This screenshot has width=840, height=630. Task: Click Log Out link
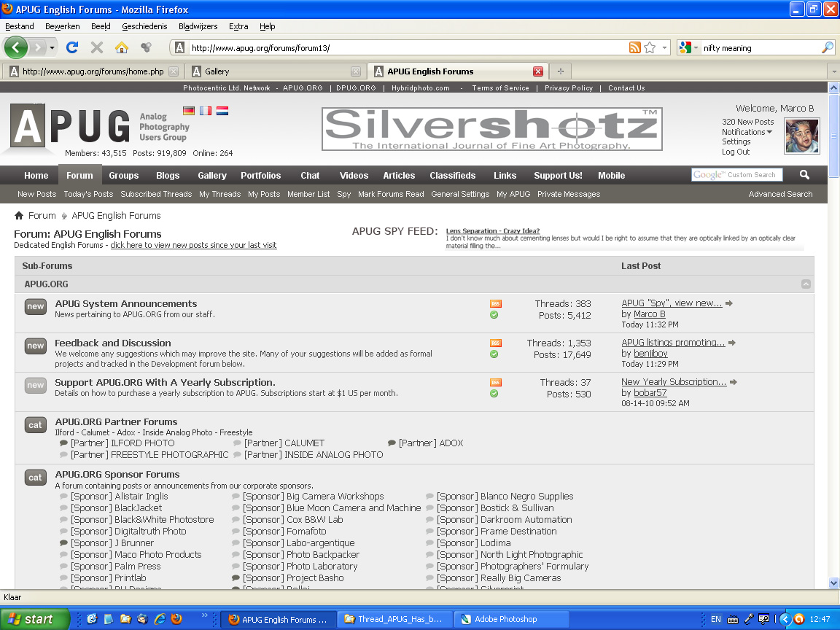point(736,152)
